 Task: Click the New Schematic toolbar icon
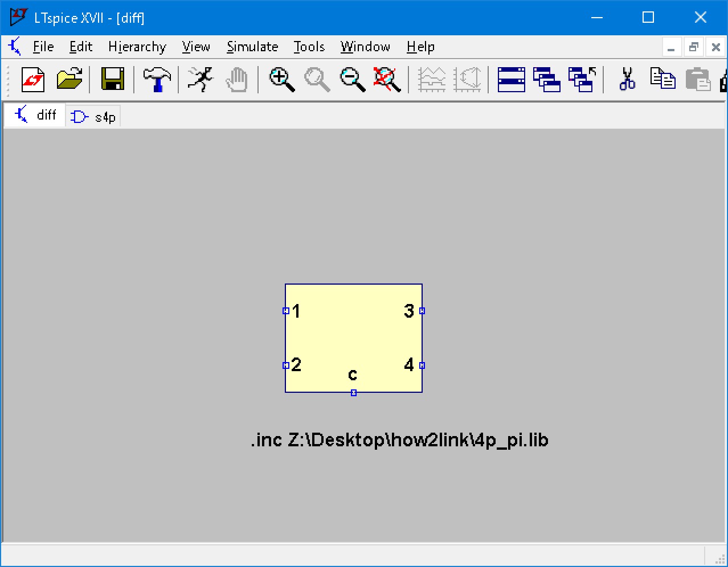coord(33,79)
